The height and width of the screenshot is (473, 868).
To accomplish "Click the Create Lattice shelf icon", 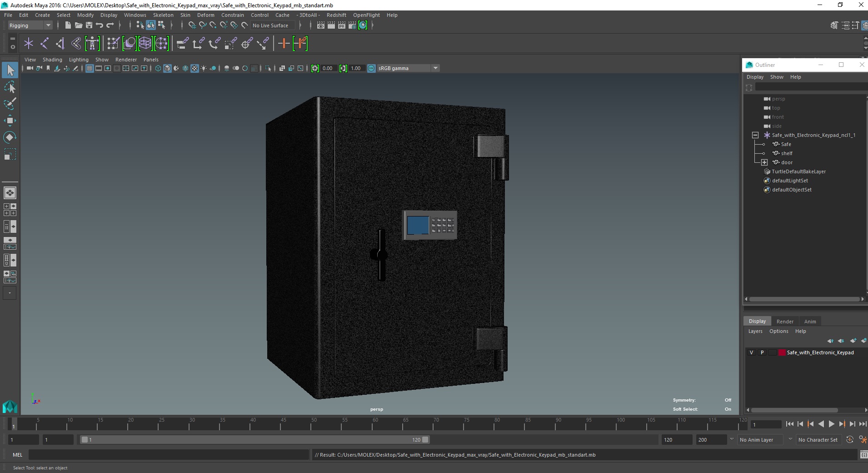I will [145, 44].
